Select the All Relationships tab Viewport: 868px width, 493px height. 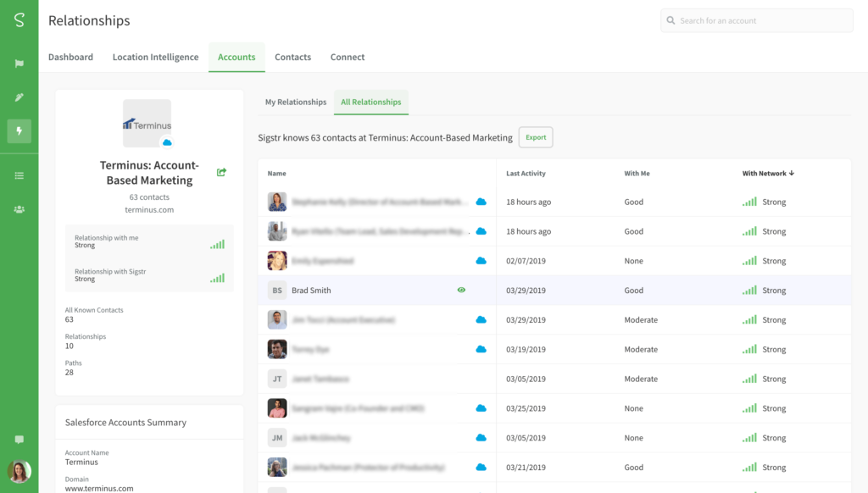(x=371, y=102)
